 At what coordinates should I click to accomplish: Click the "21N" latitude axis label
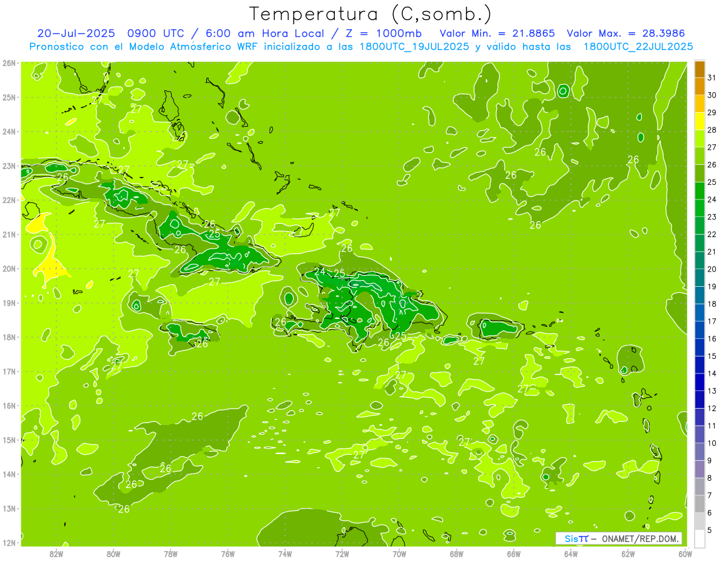click(x=9, y=235)
